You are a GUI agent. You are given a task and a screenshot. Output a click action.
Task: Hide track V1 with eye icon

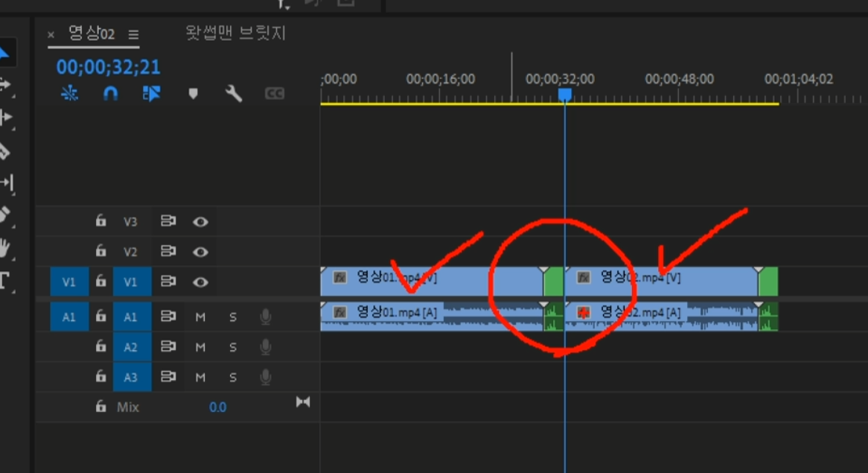point(200,282)
